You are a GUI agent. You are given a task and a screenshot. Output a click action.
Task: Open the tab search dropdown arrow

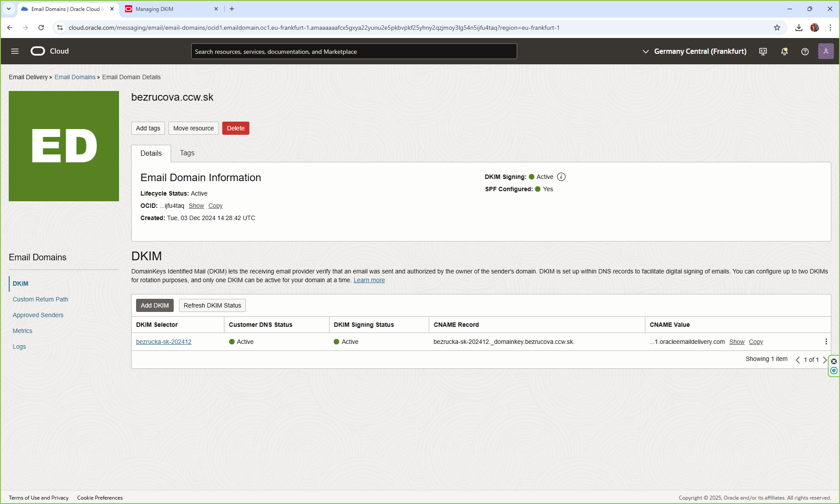click(x=8, y=9)
